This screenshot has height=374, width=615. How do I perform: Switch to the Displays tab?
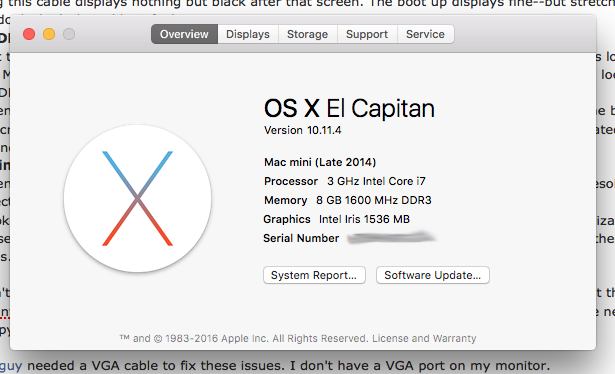click(248, 34)
